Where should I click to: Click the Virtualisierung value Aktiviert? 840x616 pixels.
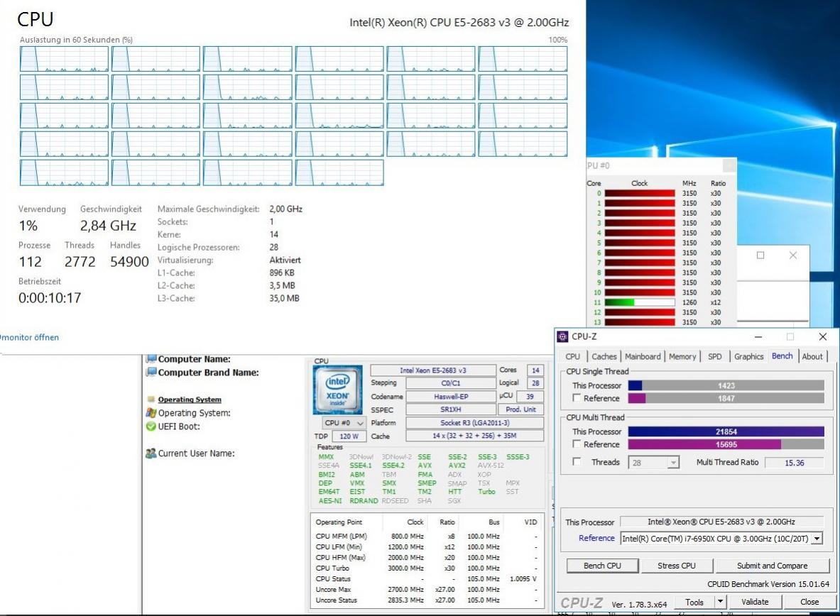[285, 260]
